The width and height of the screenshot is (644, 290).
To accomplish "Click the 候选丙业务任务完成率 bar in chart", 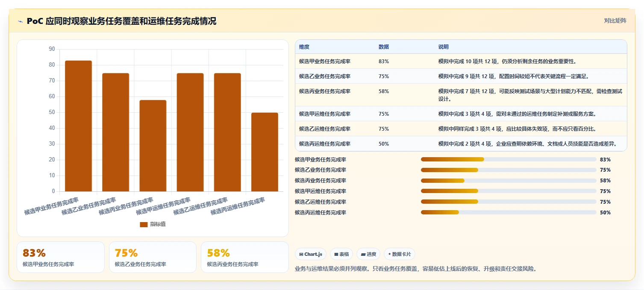I will (x=153, y=146).
